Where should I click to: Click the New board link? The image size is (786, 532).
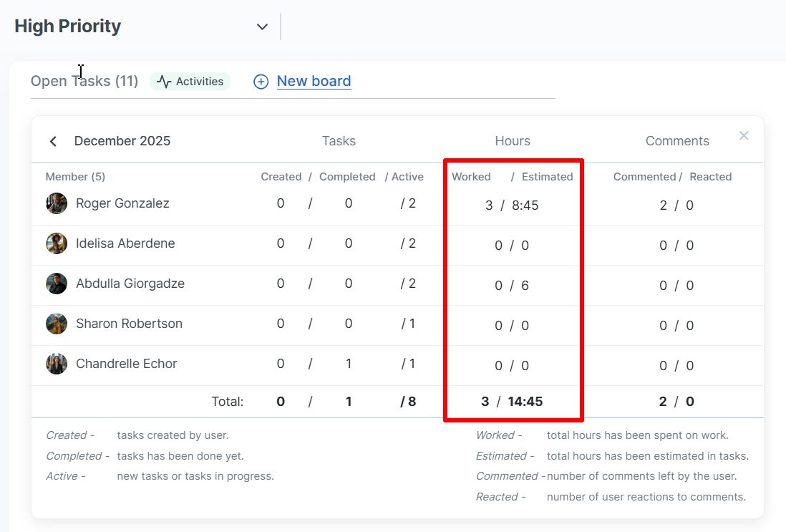(314, 81)
